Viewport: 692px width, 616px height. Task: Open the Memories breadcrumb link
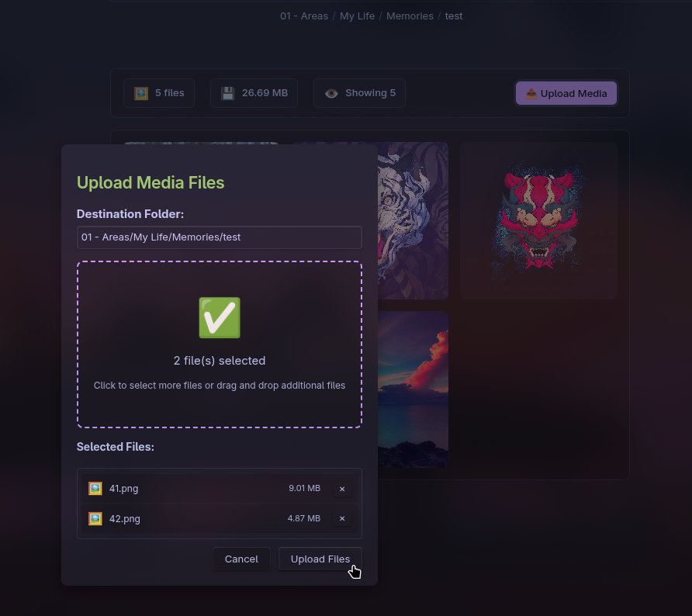coord(410,16)
